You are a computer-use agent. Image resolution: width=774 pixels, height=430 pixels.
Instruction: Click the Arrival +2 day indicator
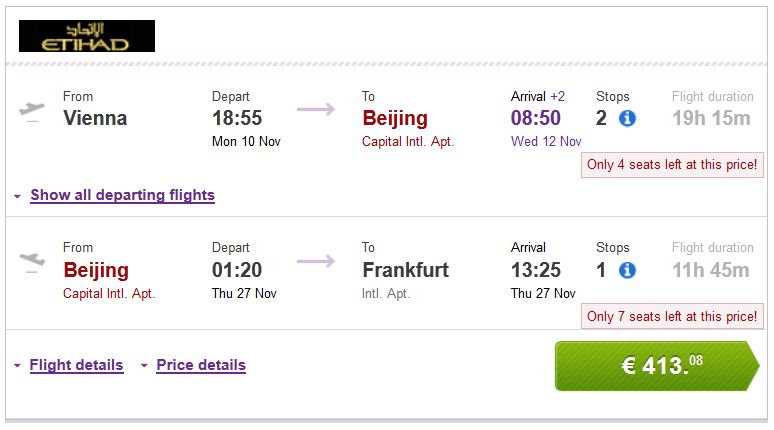[x=557, y=97]
